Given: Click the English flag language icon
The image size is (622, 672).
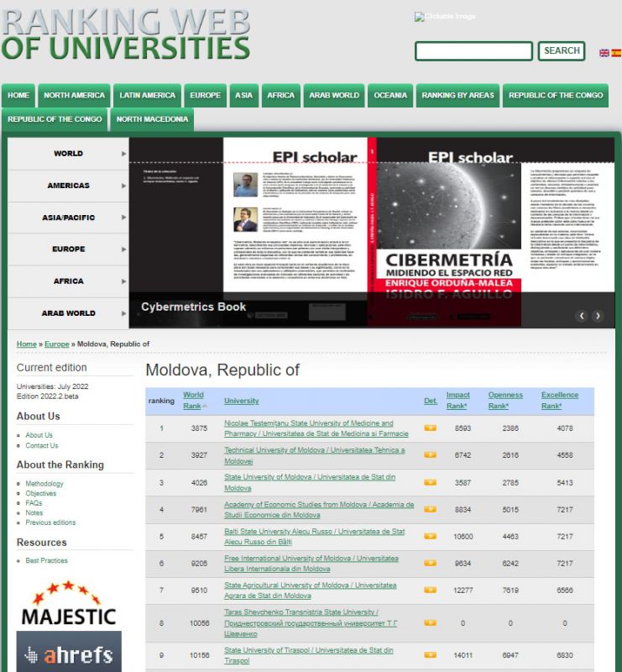Looking at the screenshot, I should pos(604,52).
